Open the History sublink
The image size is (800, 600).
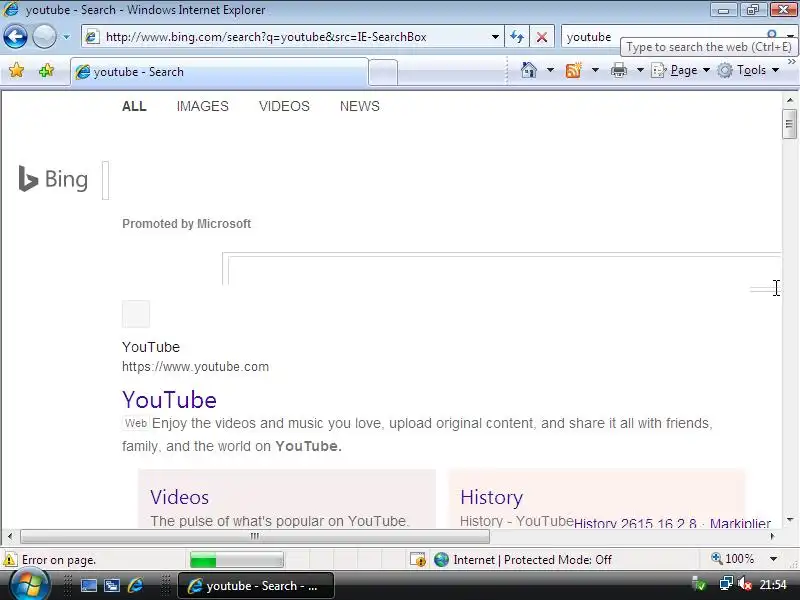click(491, 497)
